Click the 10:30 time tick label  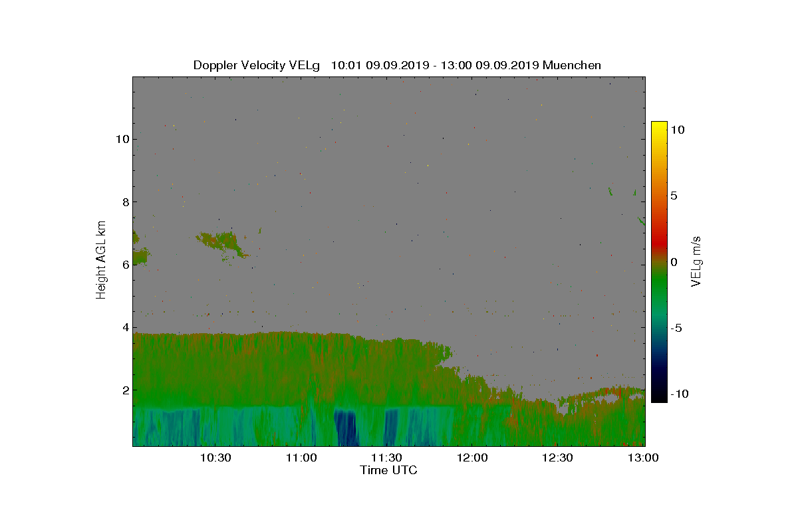pyautogui.click(x=215, y=458)
